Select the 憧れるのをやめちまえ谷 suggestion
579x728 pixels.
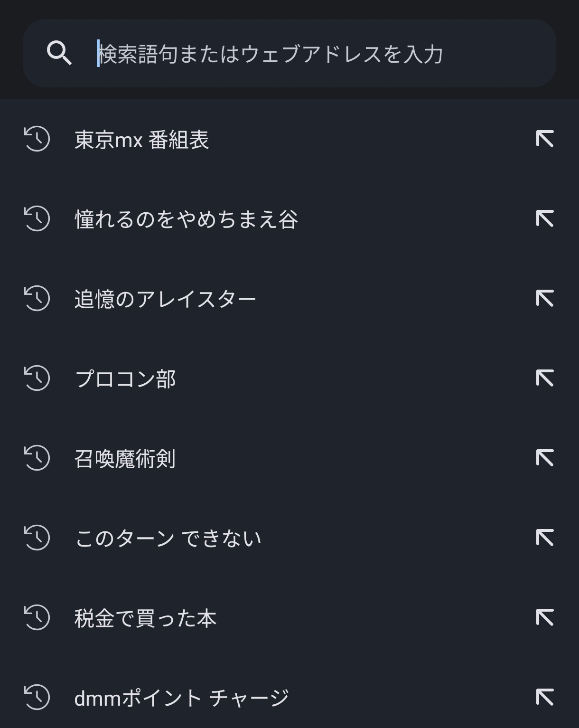point(186,219)
